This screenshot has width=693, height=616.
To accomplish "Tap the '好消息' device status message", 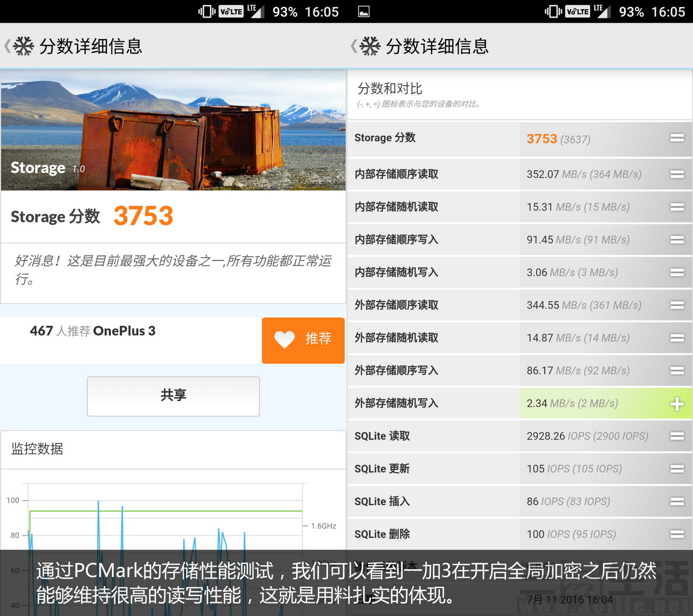I will pyautogui.click(x=173, y=270).
